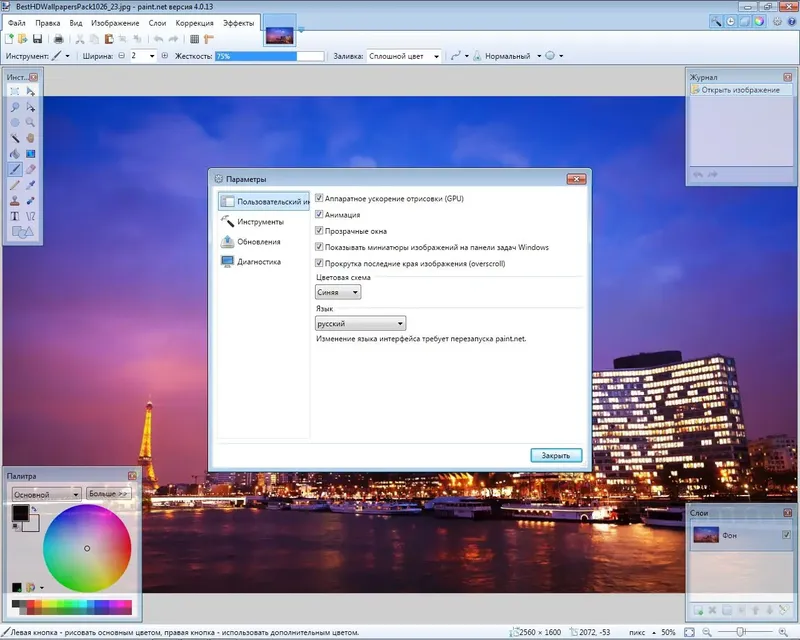The height and width of the screenshot is (640, 800).
Task: Toggle the Colors window icon top-right
Action: pos(759,21)
